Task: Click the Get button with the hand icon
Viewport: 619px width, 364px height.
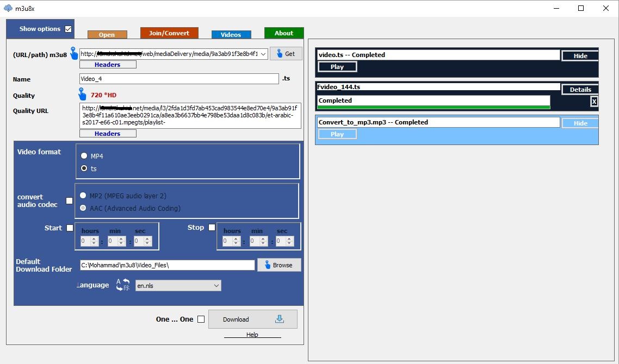Action: point(286,54)
